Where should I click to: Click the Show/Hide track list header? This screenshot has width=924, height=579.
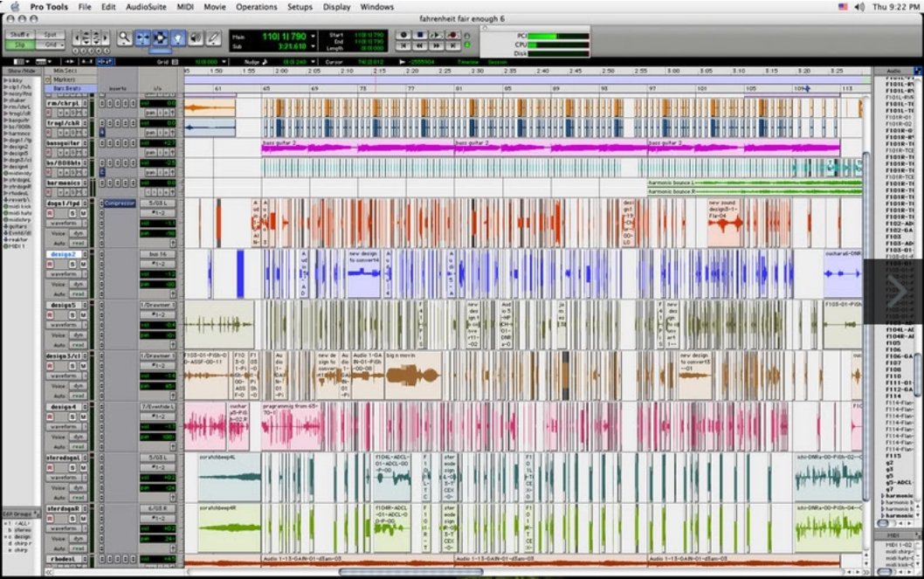(x=22, y=71)
